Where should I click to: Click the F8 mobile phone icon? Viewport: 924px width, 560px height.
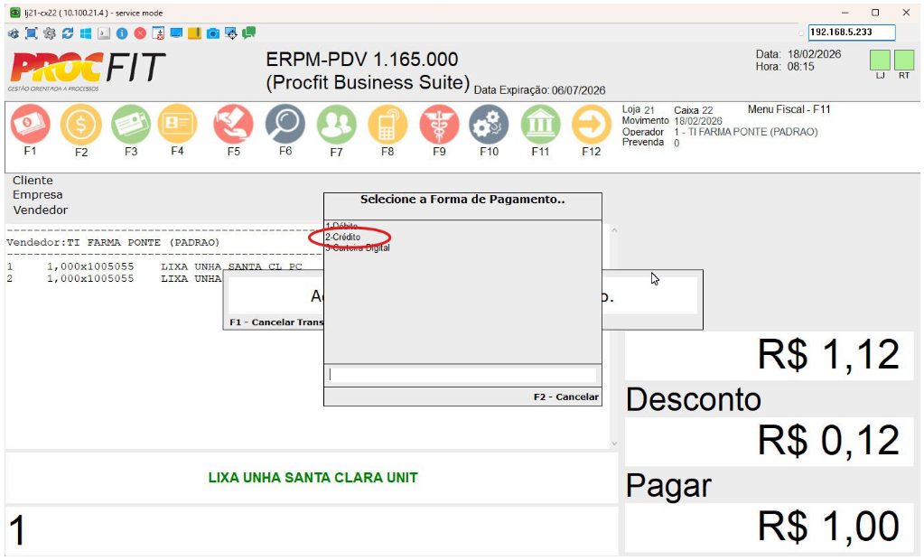coord(387,125)
